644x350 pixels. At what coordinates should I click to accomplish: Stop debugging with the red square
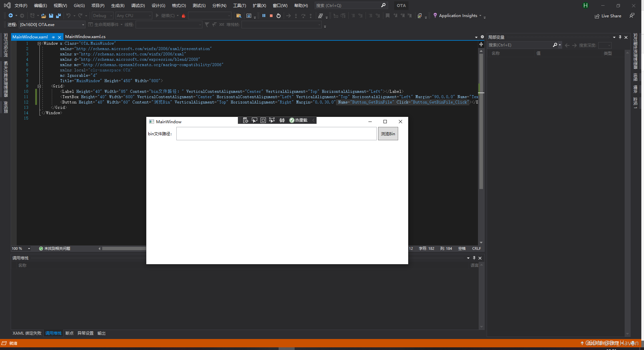coord(271,16)
